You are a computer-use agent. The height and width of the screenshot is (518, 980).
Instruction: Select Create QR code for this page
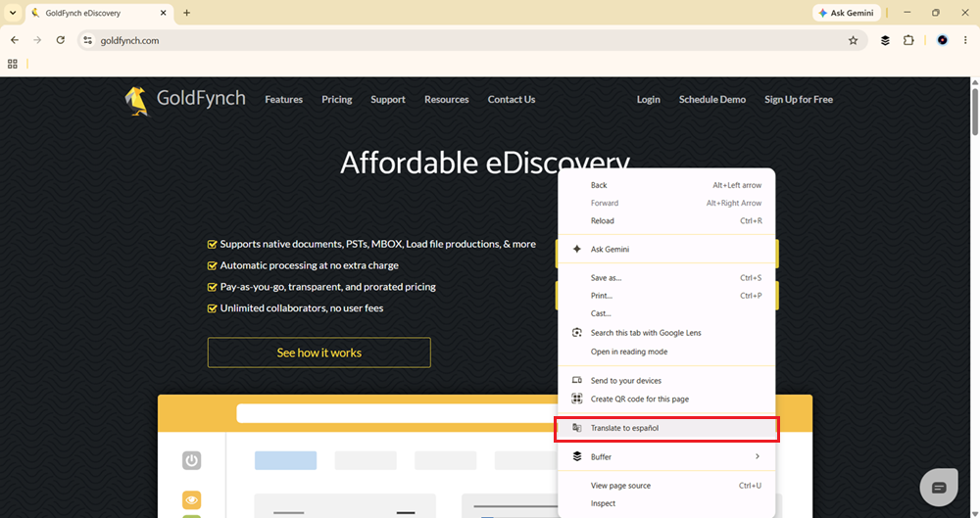pyautogui.click(x=666, y=399)
